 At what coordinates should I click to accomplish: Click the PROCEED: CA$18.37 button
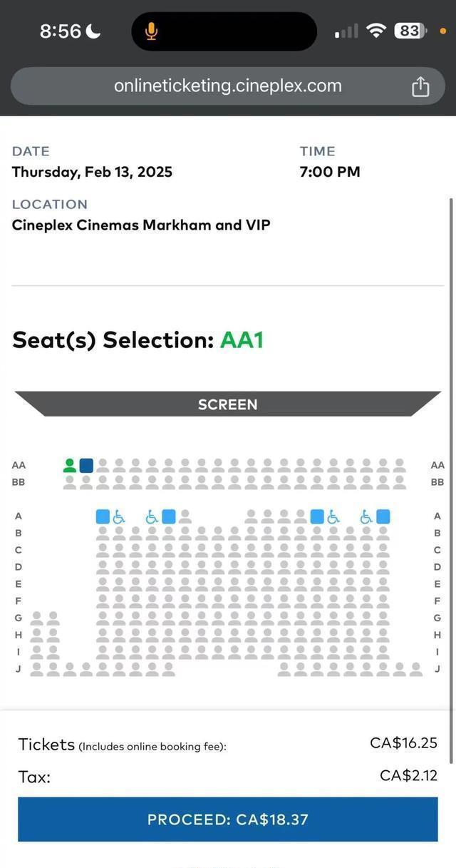[228, 820]
